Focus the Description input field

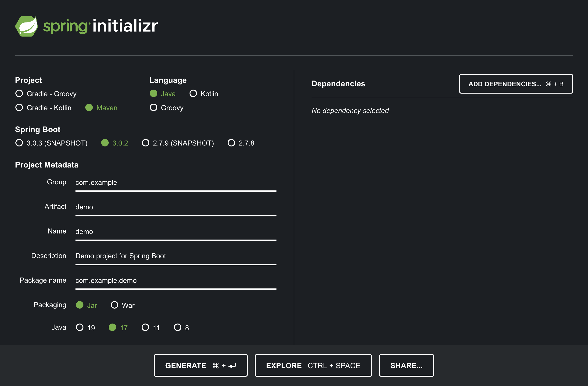176,256
